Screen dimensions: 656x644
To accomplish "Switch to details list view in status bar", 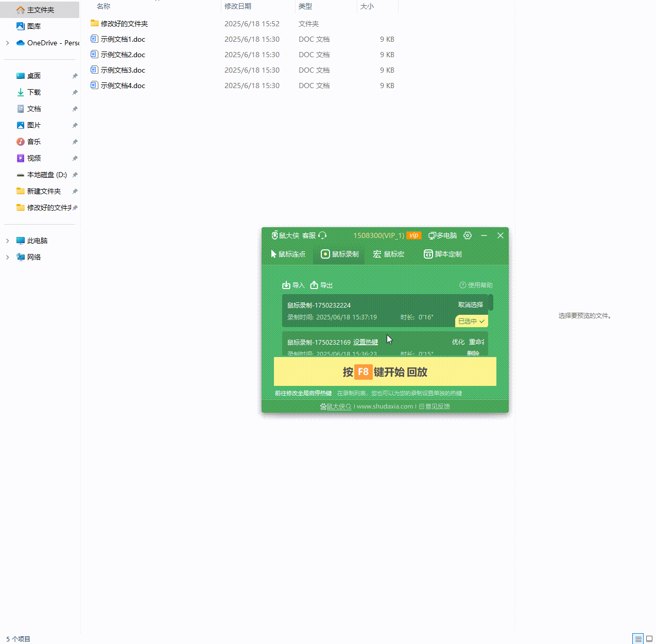I will coord(638,639).
